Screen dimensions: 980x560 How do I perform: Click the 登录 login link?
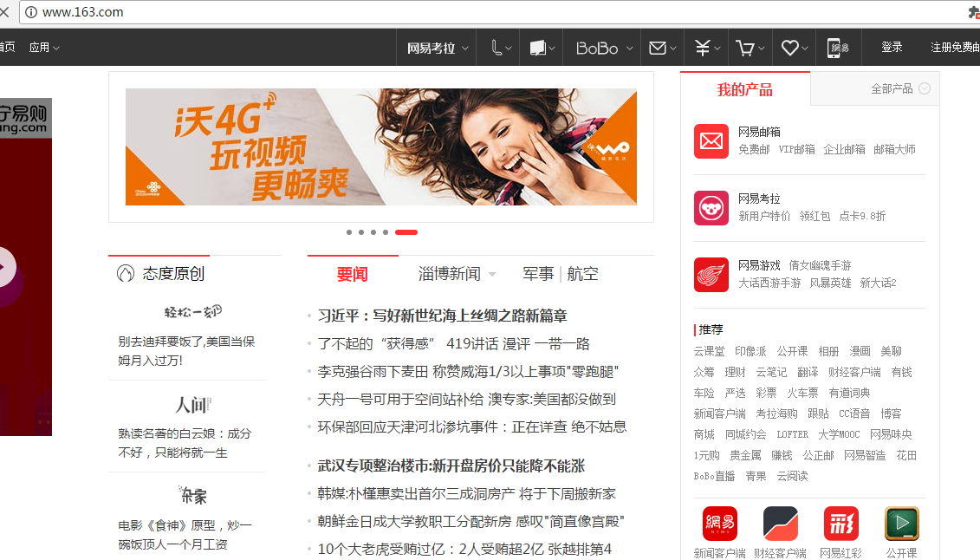(x=892, y=48)
